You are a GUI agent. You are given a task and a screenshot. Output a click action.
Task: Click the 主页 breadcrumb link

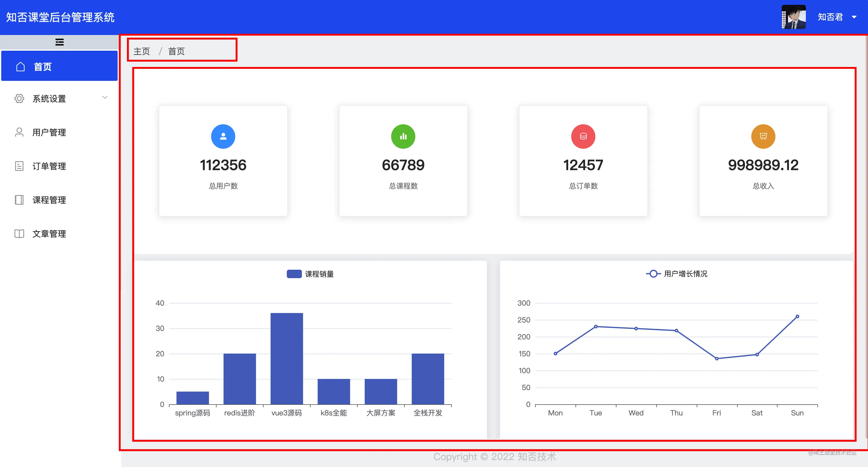click(x=141, y=51)
